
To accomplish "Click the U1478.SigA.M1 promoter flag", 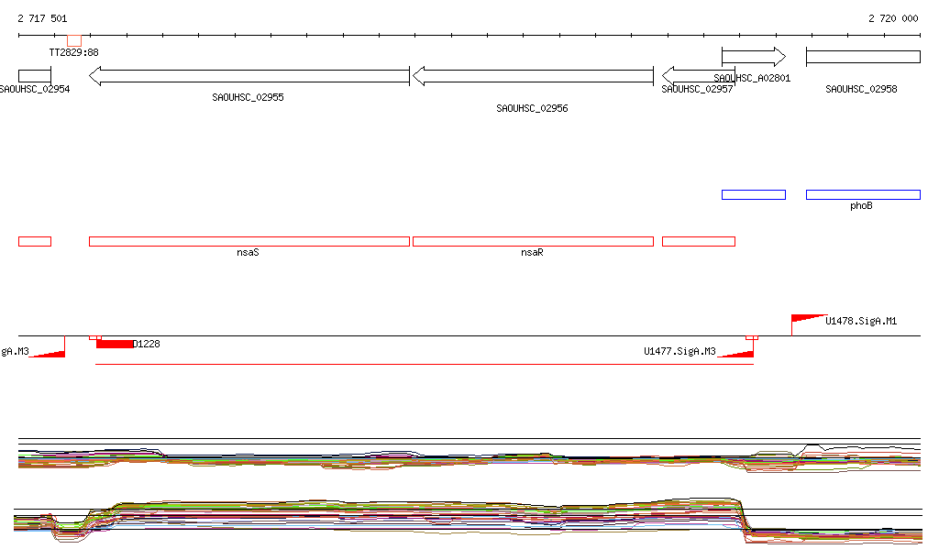I will click(x=807, y=318).
